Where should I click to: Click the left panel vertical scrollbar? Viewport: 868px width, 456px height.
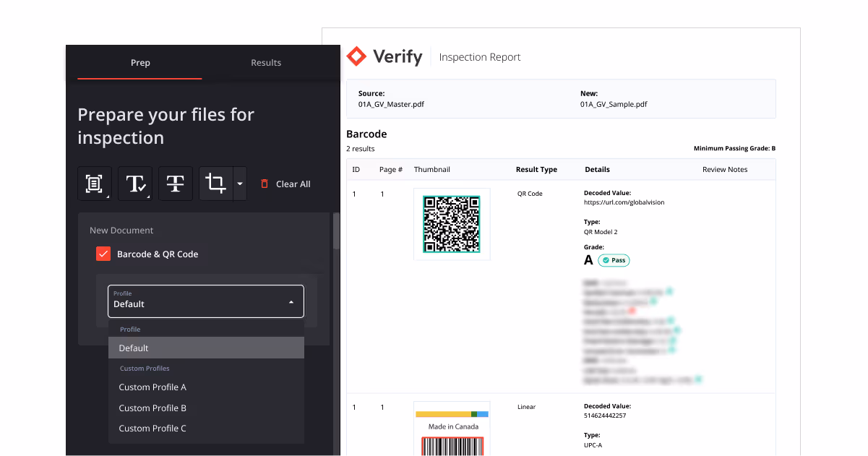coord(335,231)
